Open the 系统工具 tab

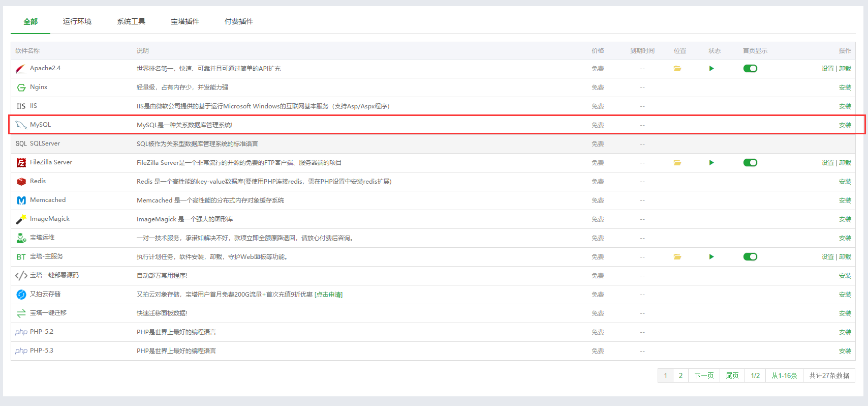tap(131, 21)
